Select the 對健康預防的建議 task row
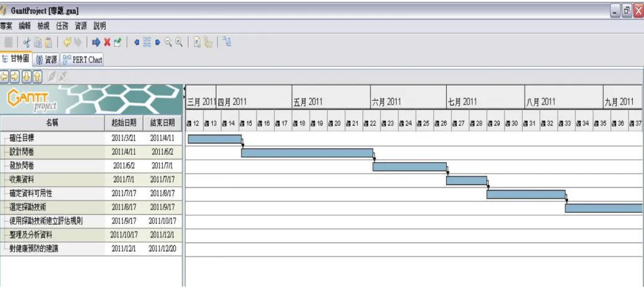Screen dimensions: 644x302 coord(91,249)
